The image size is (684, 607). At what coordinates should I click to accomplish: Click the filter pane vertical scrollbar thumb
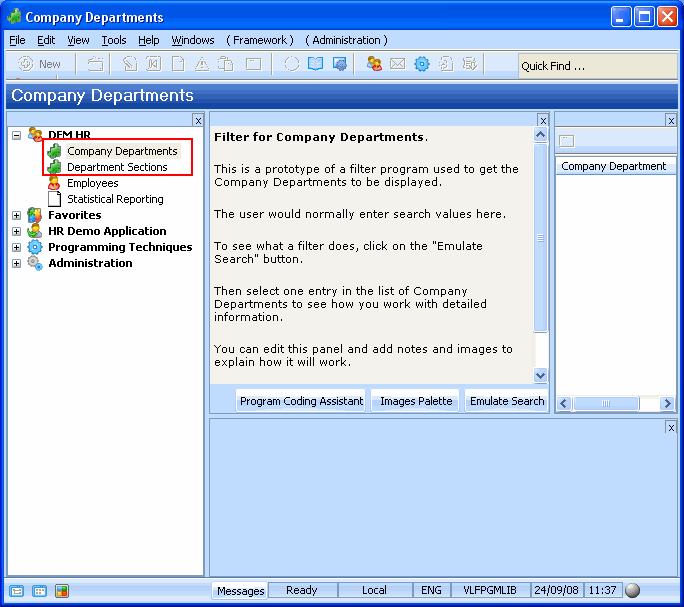tap(540, 238)
